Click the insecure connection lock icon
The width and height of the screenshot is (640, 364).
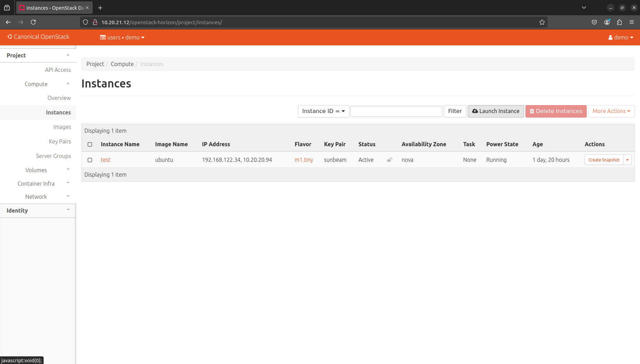click(95, 22)
